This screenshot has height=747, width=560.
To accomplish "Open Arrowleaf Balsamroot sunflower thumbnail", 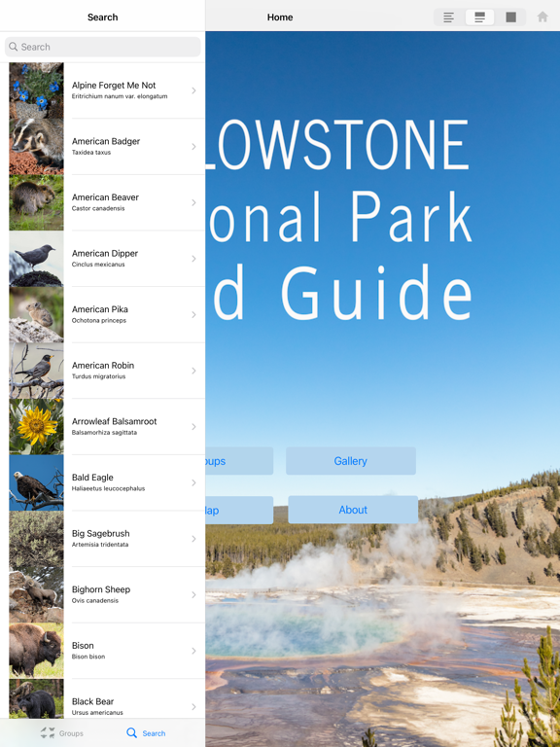I will [x=36, y=426].
